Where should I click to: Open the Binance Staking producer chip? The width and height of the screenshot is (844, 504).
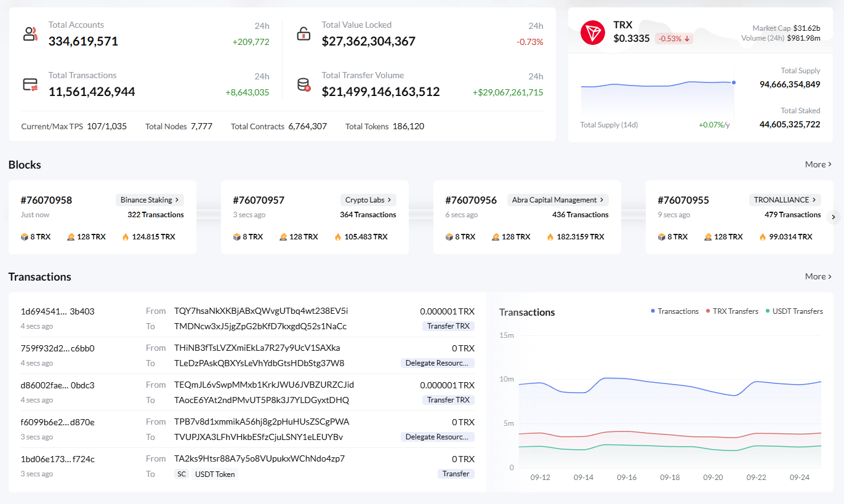coord(150,200)
